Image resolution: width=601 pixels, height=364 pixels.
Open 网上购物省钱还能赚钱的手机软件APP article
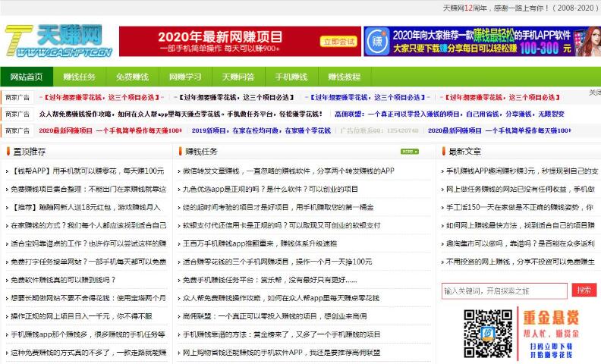click(x=282, y=353)
